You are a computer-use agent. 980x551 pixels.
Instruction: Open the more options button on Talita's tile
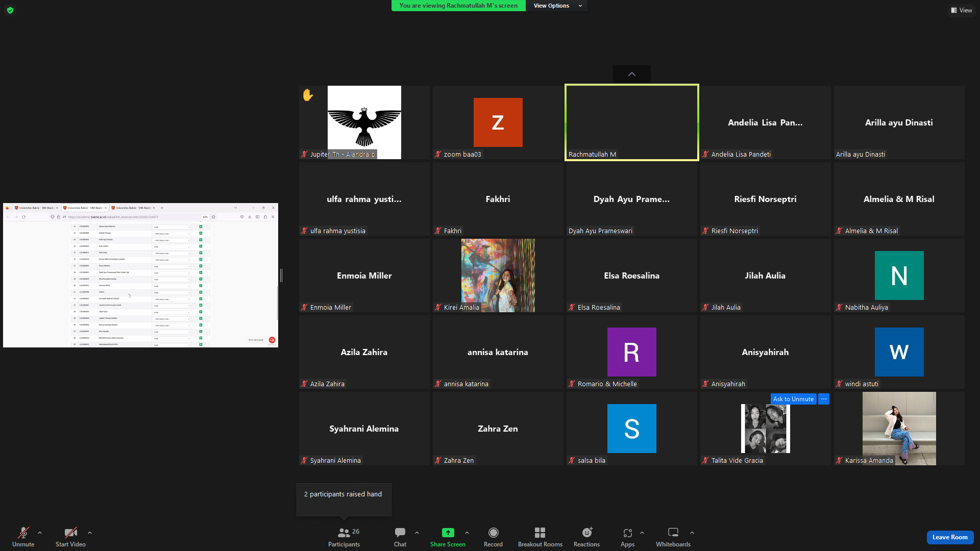click(x=824, y=399)
